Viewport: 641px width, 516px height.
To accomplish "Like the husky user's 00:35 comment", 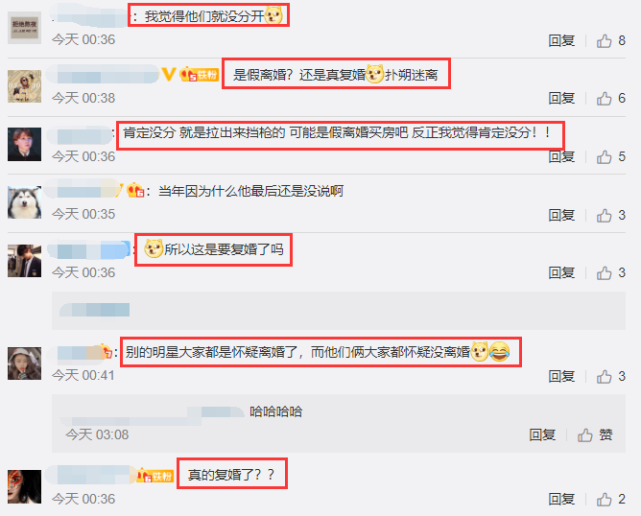I will tap(604, 215).
